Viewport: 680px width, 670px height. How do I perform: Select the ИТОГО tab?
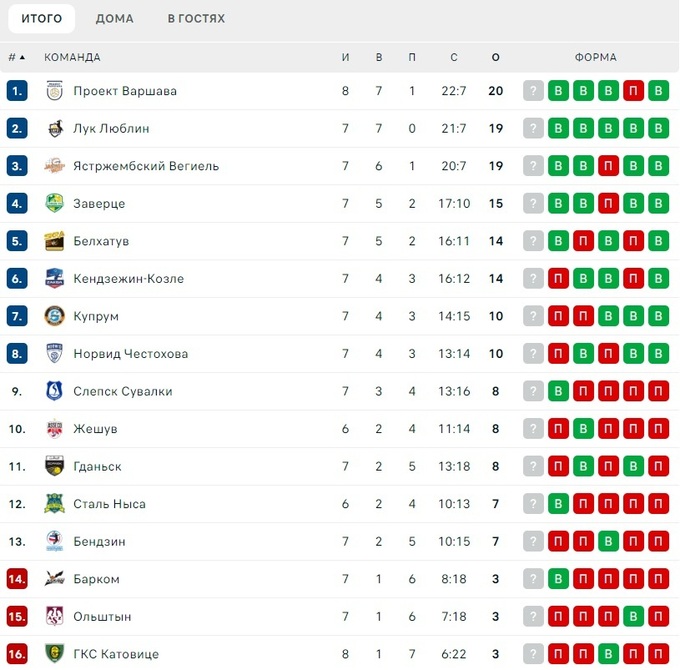[x=41, y=19]
